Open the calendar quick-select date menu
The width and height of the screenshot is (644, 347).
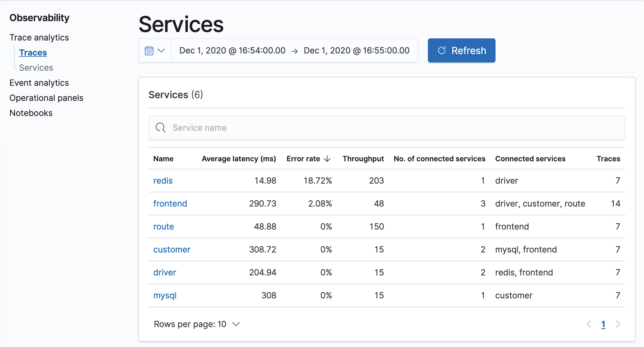(155, 50)
